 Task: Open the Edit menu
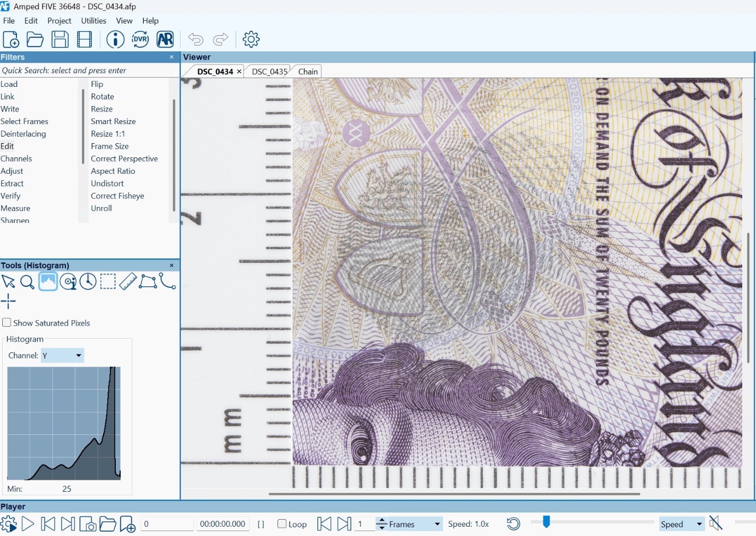[31, 21]
